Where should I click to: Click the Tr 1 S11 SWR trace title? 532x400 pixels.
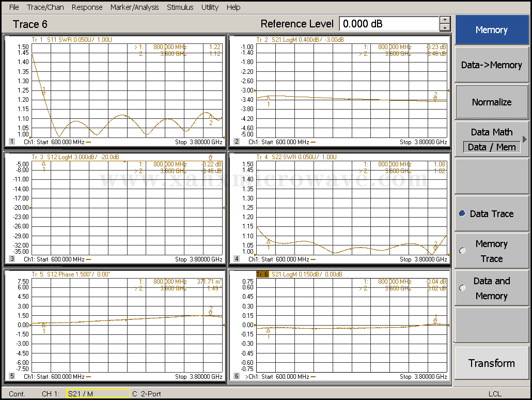pyautogui.click(x=72, y=39)
